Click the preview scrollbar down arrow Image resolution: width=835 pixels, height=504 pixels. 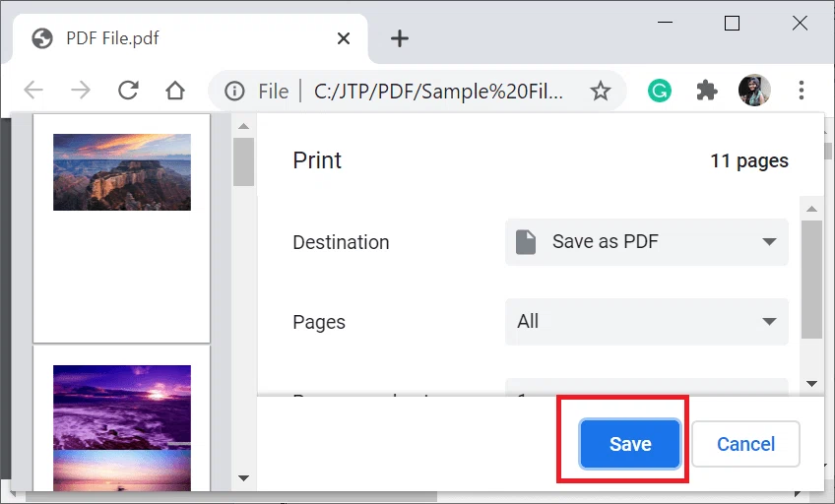click(243, 478)
